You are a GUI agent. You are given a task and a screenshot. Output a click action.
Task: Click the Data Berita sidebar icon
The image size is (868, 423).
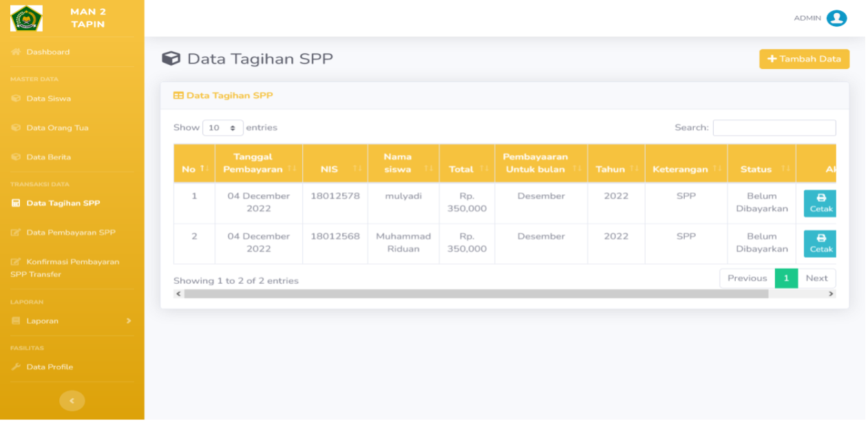16,157
